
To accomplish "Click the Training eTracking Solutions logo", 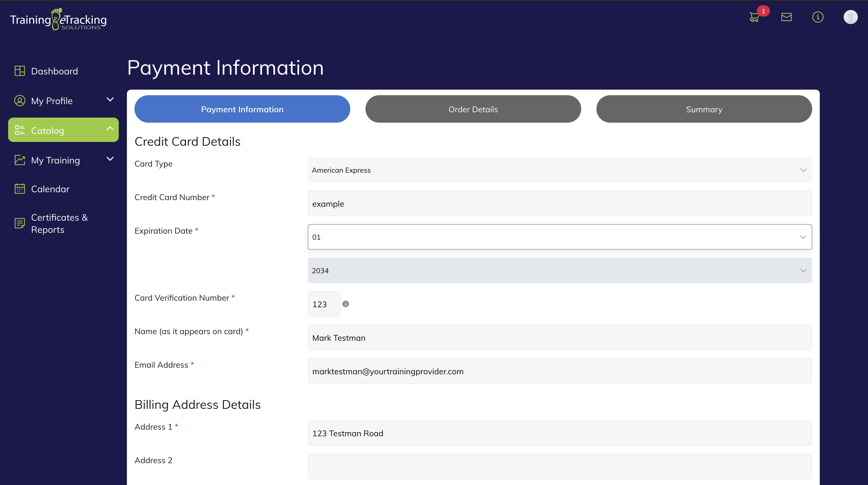I will point(58,20).
